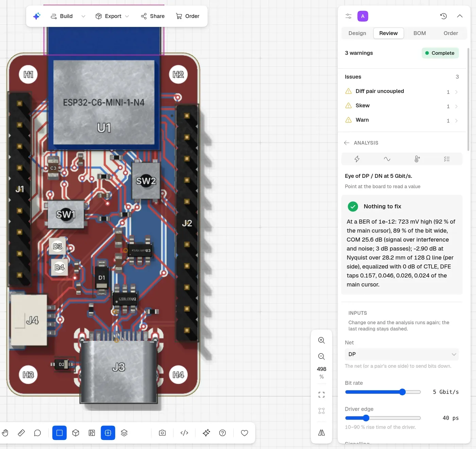This screenshot has height=449, width=476.
Task: Select the J4 connector on the board
Action: click(x=29, y=320)
